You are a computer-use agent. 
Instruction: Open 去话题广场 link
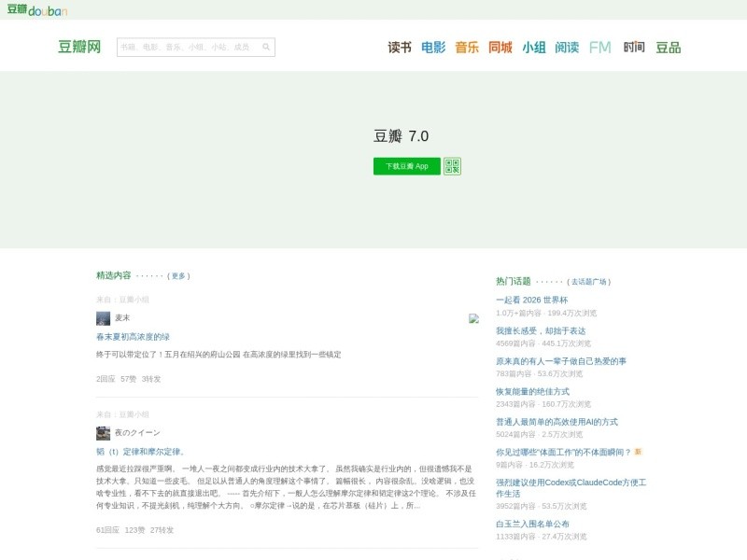pyautogui.click(x=589, y=282)
